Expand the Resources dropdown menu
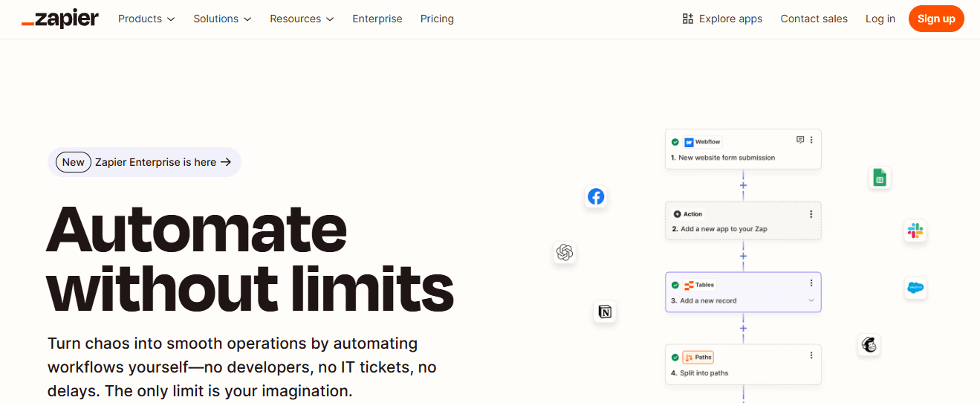This screenshot has width=980, height=403. point(302,19)
